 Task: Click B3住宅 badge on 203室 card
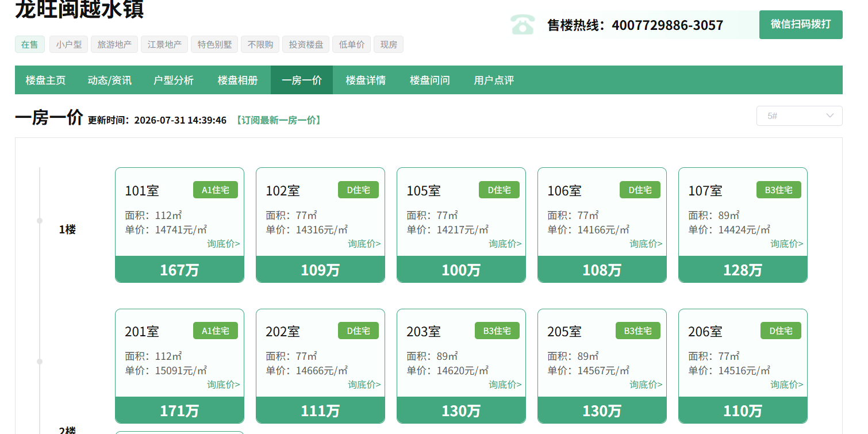click(x=497, y=331)
